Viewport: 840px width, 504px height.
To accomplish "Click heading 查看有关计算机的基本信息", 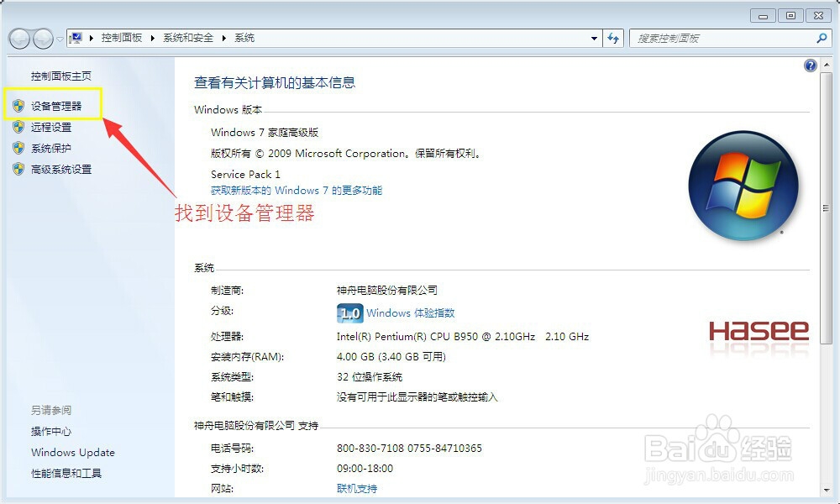I will point(275,82).
